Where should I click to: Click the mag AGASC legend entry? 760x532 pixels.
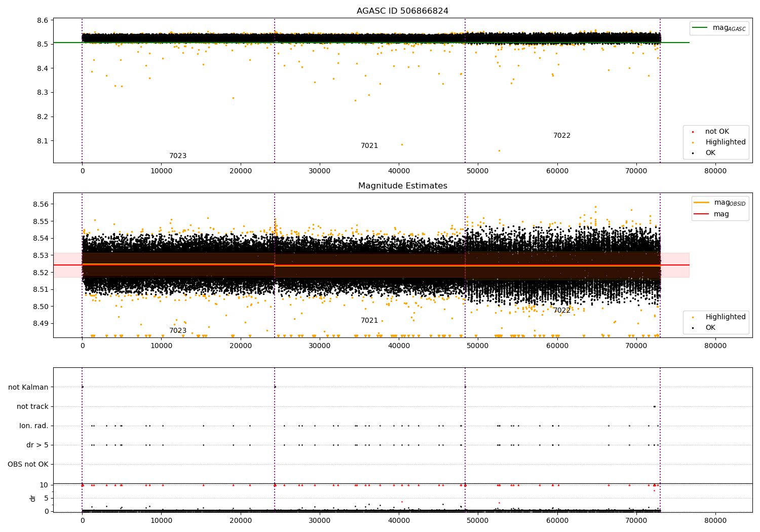pyautogui.click(x=719, y=28)
